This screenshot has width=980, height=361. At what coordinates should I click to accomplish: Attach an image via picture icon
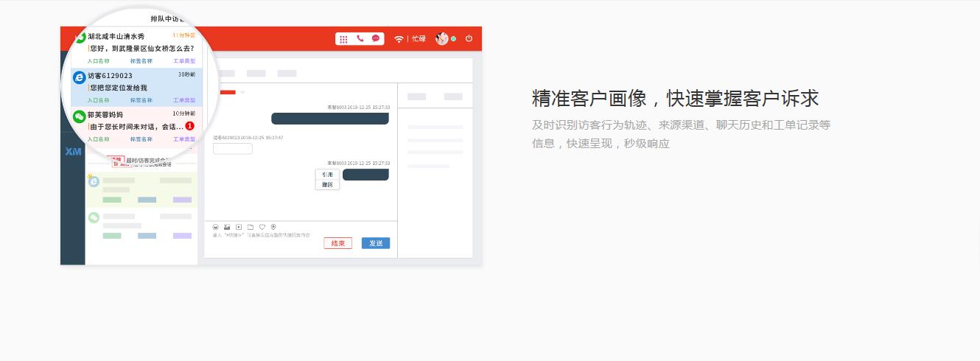(228, 227)
